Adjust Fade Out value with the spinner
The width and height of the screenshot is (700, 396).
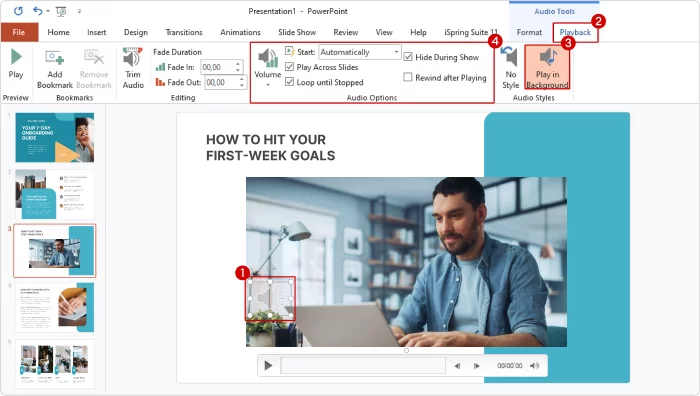(x=242, y=83)
